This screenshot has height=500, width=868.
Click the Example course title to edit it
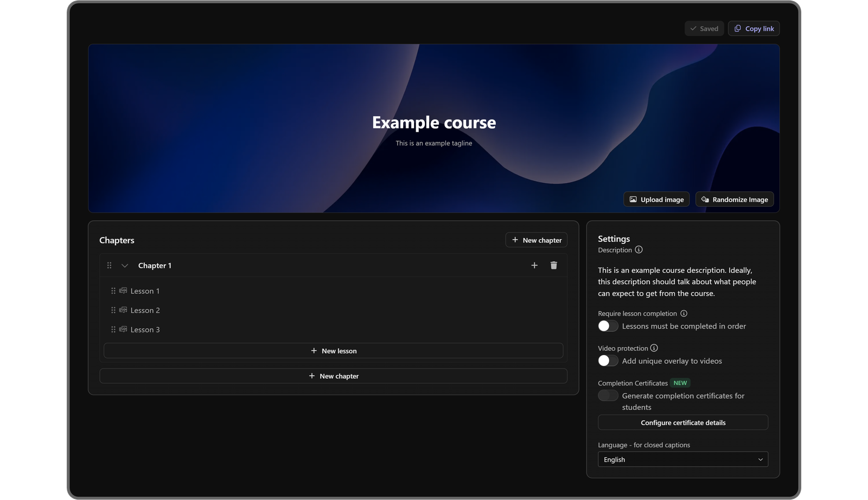433,123
